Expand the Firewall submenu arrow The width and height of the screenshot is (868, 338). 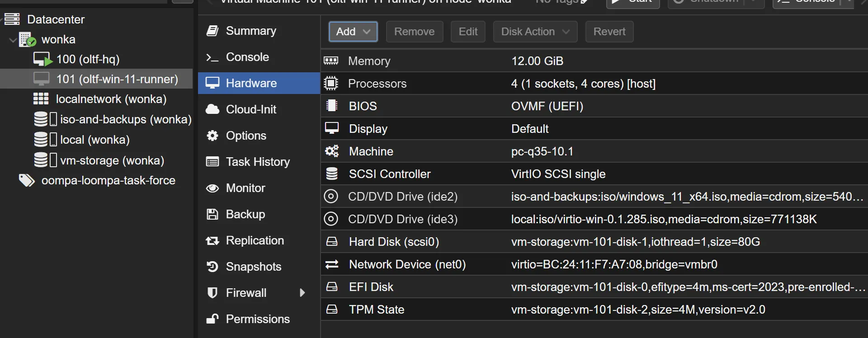point(302,293)
